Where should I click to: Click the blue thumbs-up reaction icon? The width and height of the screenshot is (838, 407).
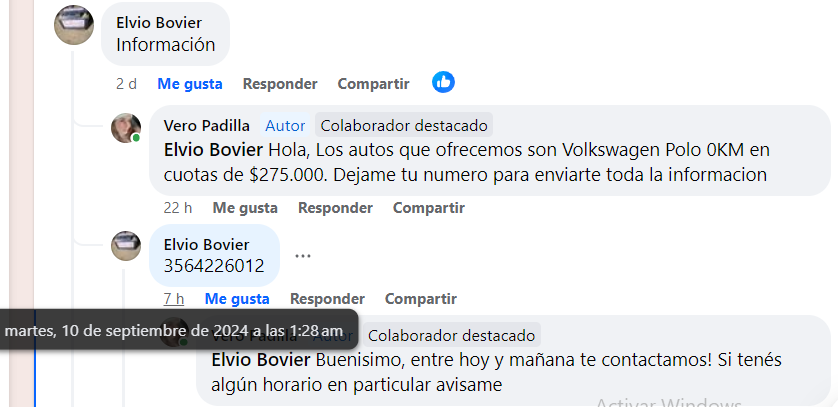coord(443,82)
